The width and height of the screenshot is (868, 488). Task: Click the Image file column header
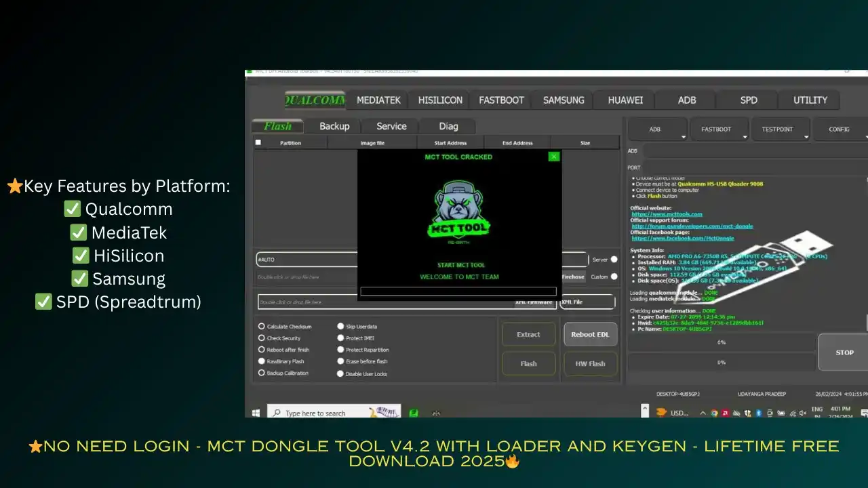point(372,143)
